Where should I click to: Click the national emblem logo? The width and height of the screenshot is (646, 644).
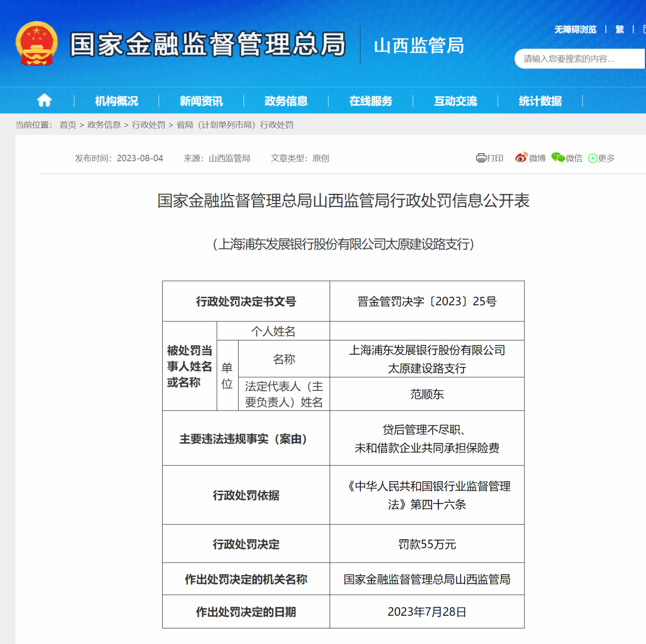click(x=36, y=44)
